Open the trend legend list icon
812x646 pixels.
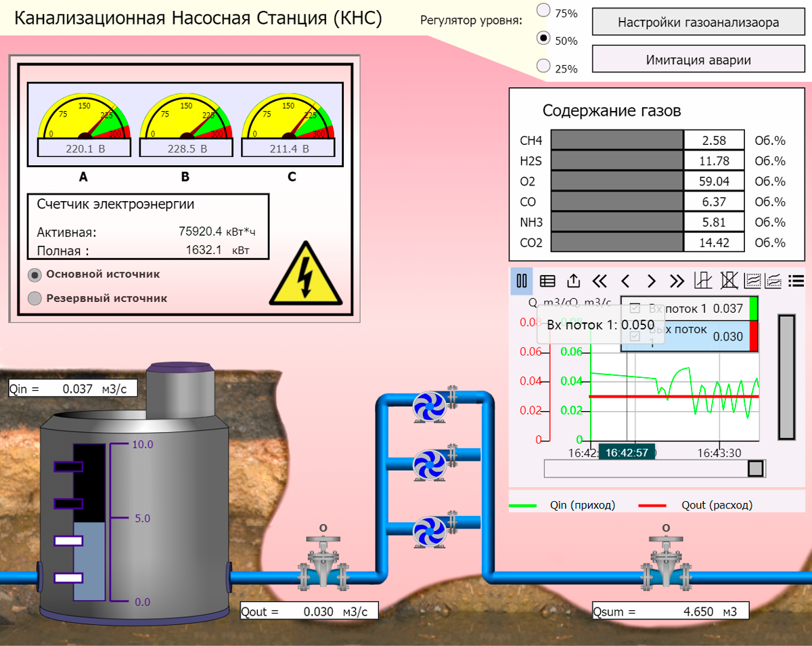[796, 281]
